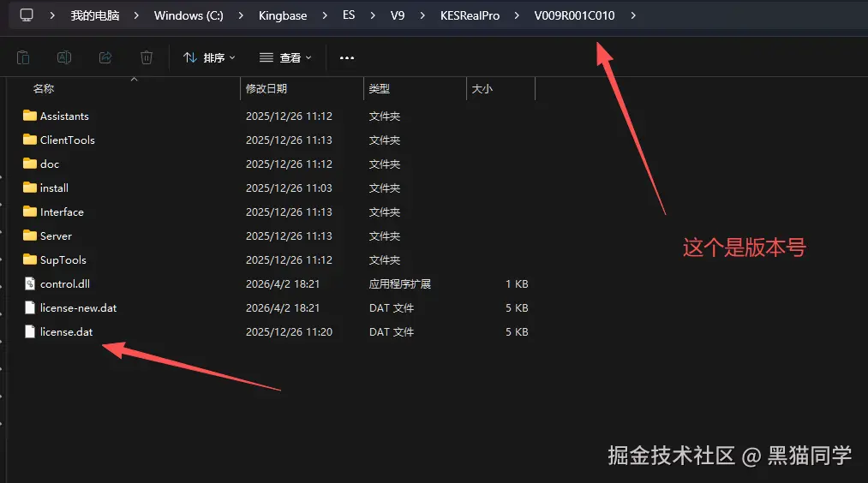Click the Server folder icon
The image size is (868, 483).
pos(30,236)
